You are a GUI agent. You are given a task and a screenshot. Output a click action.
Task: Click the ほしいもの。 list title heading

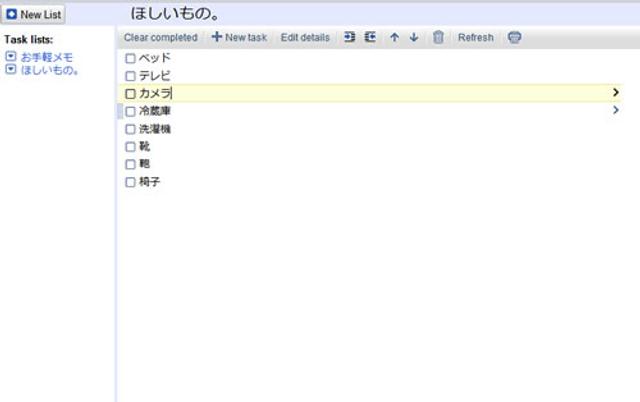coord(175,13)
